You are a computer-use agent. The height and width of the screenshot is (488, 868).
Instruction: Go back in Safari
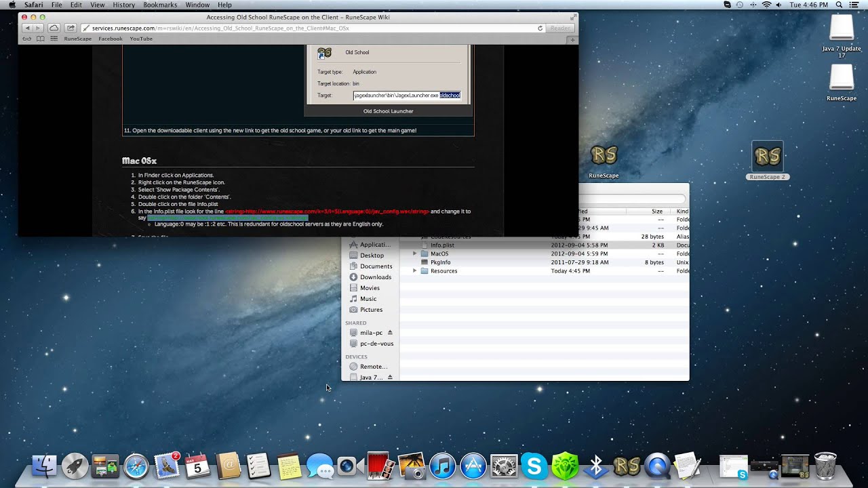(x=28, y=28)
